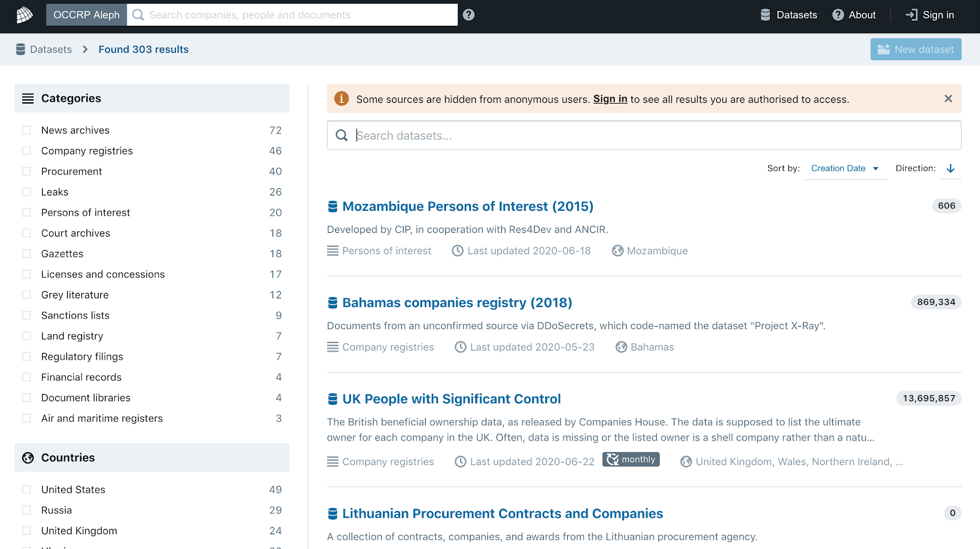Image resolution: width=980 pixels, height=549 pixels.
Task: Click the globe icon next to Bahamas
Action: tap(621, 347)
